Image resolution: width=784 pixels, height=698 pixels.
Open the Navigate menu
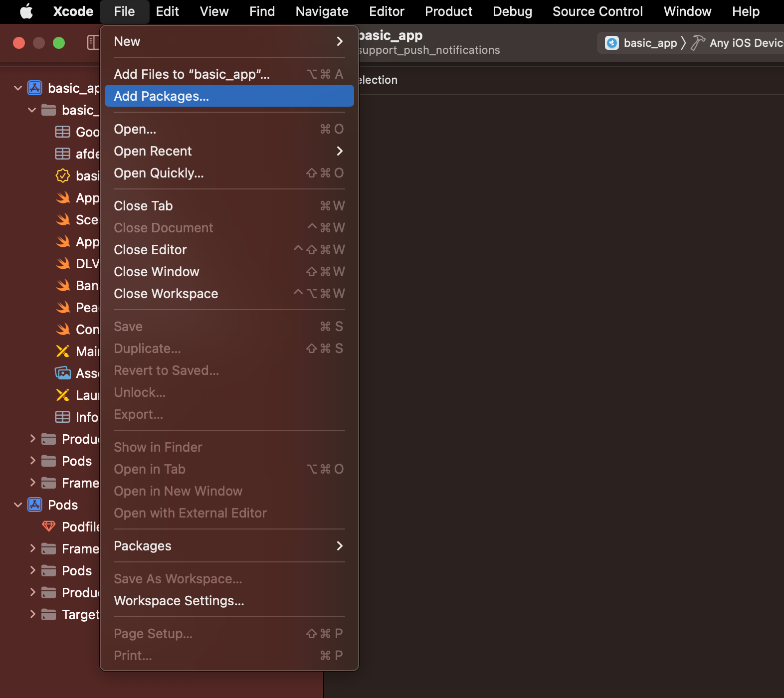(322, 11)
